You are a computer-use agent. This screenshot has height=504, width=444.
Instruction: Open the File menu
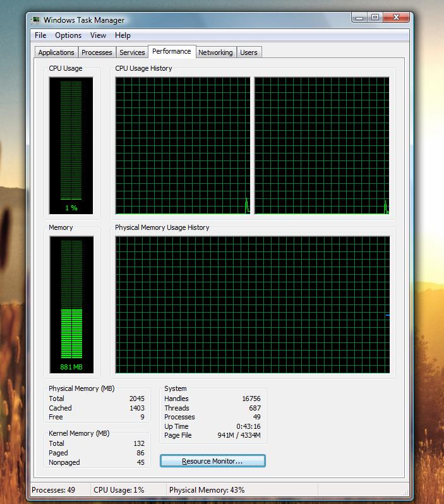(x=40, y=35)
